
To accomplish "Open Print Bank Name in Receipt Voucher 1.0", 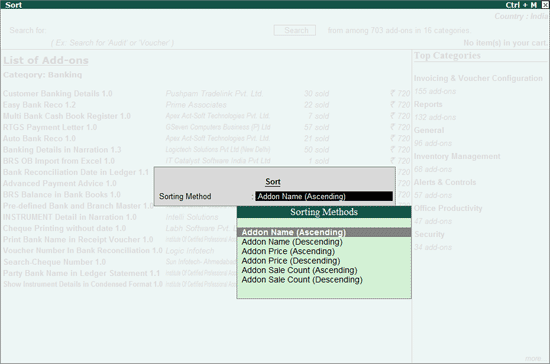I will tap(78, 240).
